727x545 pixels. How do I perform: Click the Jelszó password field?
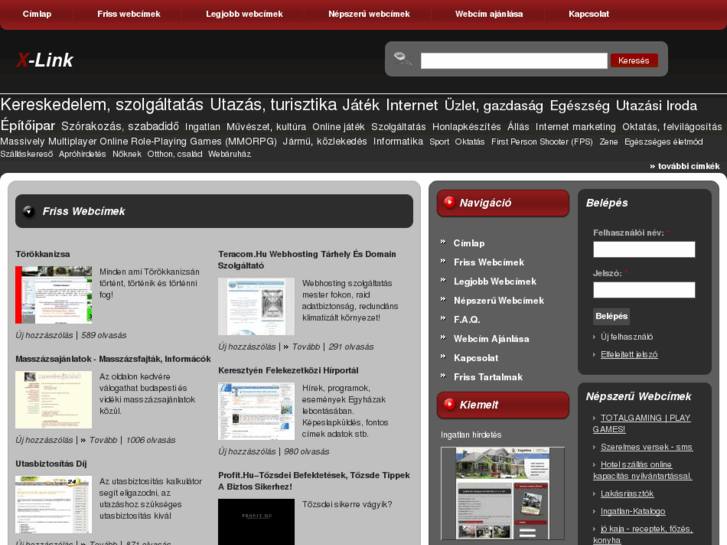click(x=643, y=290)
